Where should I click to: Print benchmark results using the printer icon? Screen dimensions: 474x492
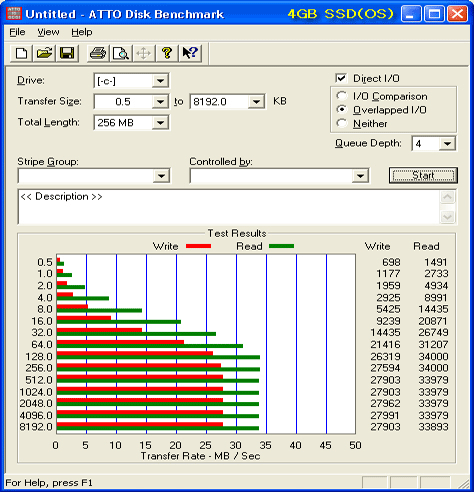98,53
